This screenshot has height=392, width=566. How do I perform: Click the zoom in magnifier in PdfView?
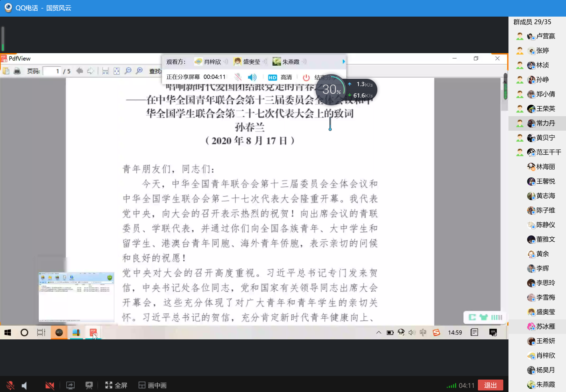pyautogui.click(x=139, y=71)
